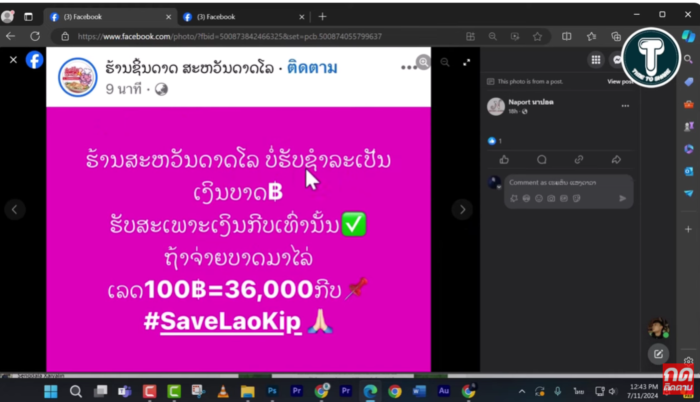Open the Edge favorites list
The height and width of the screenshot is (402, 700).
coord(592,37)
